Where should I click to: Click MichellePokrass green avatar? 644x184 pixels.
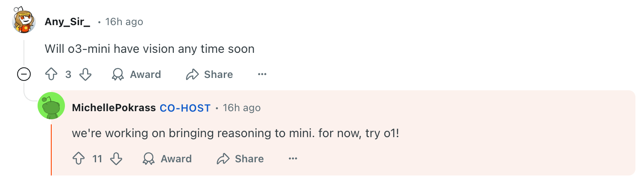point(51,106)
